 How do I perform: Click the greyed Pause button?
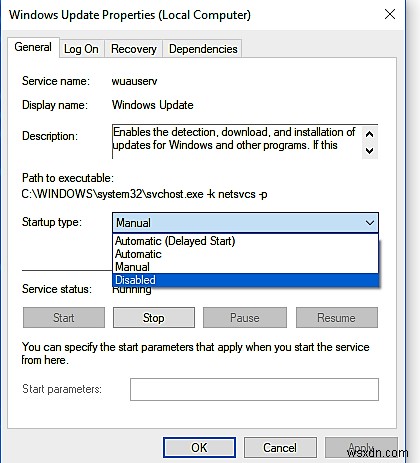(x=245, y=318)
